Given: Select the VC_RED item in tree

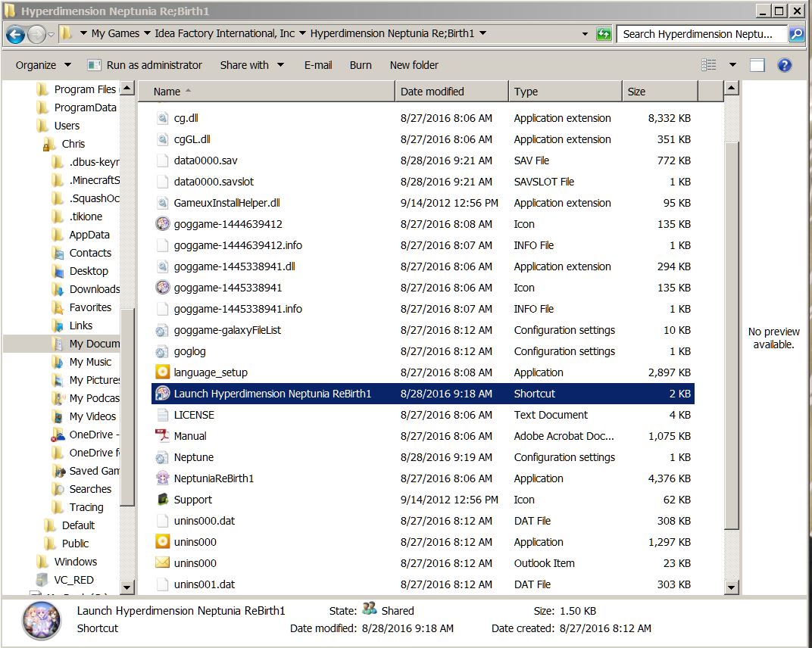Looking at the screenshot, I should [73, 580].
